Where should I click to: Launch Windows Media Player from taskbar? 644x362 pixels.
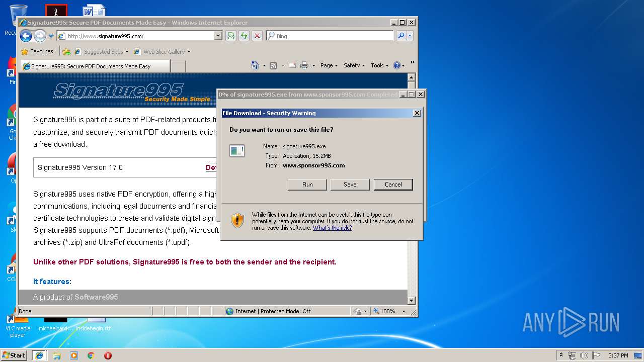coord(74,355)
